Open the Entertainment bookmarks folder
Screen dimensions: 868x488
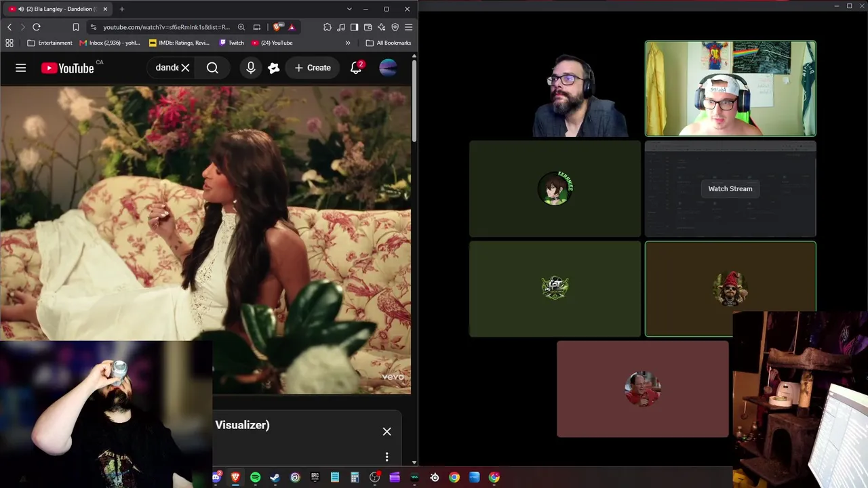[x=50, y=43]
